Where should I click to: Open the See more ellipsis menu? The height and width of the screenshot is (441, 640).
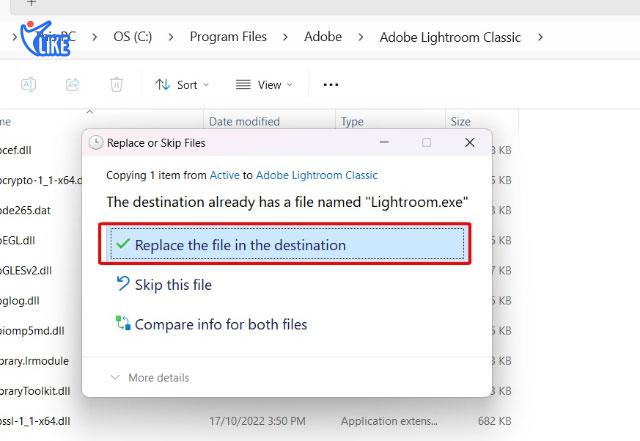coord(331,85)
